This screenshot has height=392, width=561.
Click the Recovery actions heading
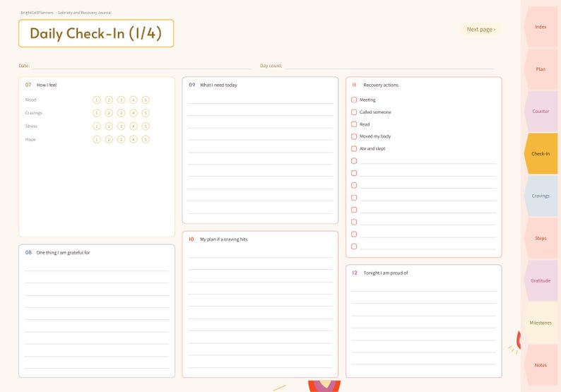click(381, 85)
